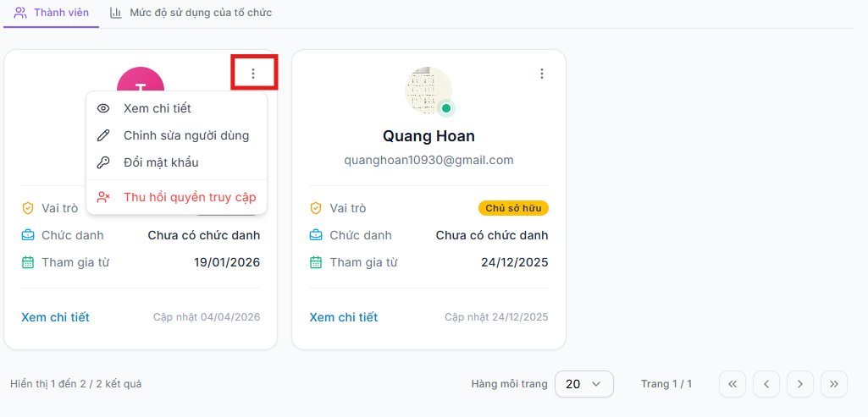Click Quang Hoan's briefcase Chức danh icon
The height and width of the screenshot is (417, 868).
316,235
